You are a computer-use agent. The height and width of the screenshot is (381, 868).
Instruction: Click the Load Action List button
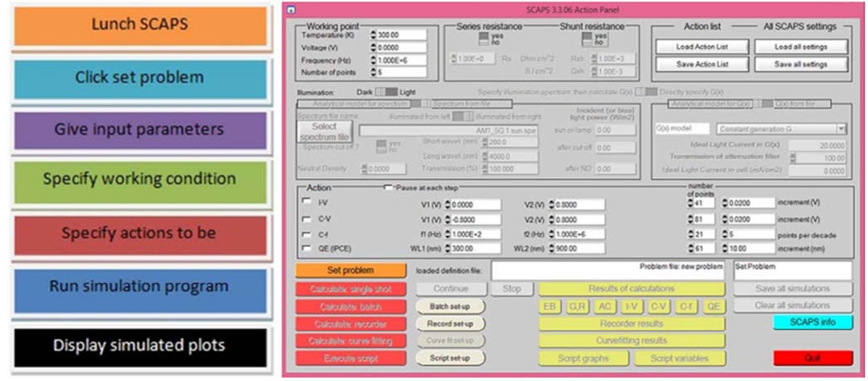(702, 47)
